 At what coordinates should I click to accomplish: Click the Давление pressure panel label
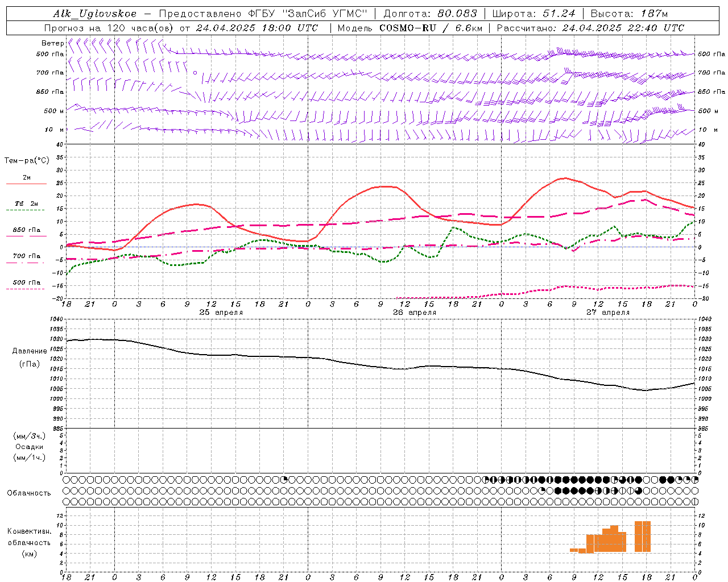coord(30,351)
